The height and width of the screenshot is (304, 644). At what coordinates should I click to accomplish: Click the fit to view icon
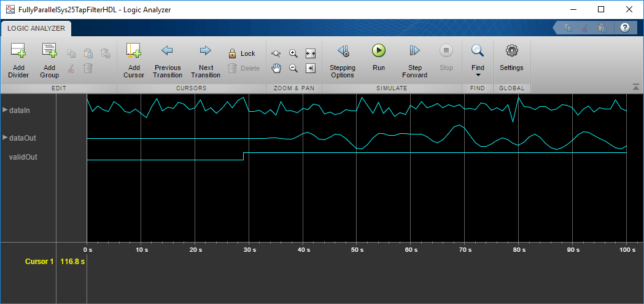point(311,53)
